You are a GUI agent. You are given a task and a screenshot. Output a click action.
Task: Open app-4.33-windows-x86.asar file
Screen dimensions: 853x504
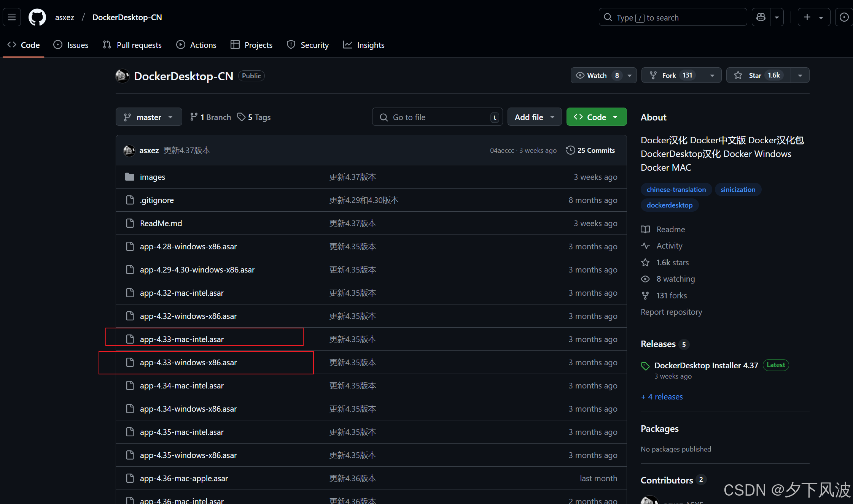tap(188, 363)
